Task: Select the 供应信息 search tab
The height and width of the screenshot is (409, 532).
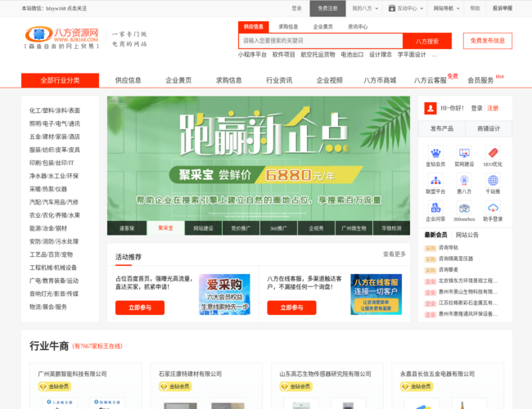Action: [x=253, y=27]
